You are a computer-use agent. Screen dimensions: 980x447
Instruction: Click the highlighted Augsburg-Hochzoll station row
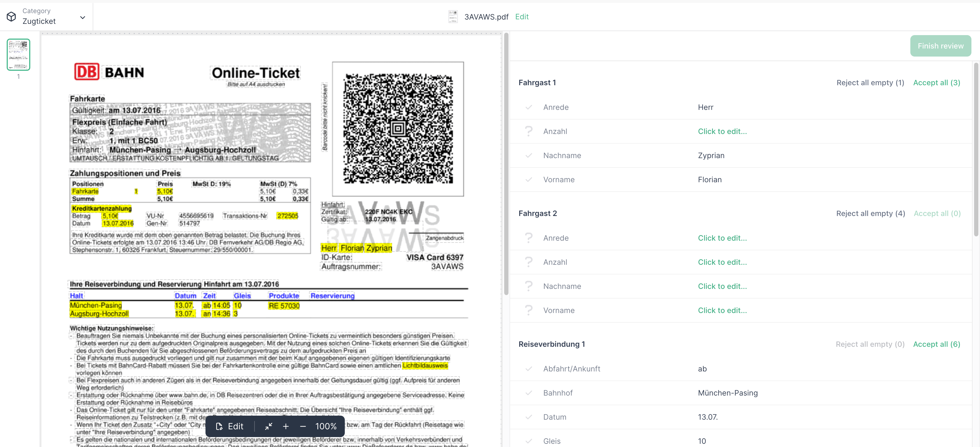pyautogui.click(x=99, y=314)
